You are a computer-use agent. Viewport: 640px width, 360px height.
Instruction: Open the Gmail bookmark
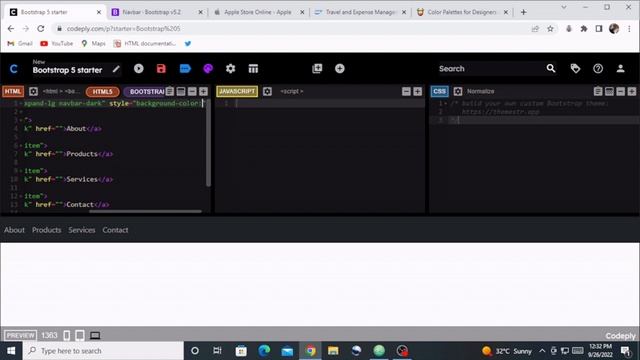click(20, 44)
